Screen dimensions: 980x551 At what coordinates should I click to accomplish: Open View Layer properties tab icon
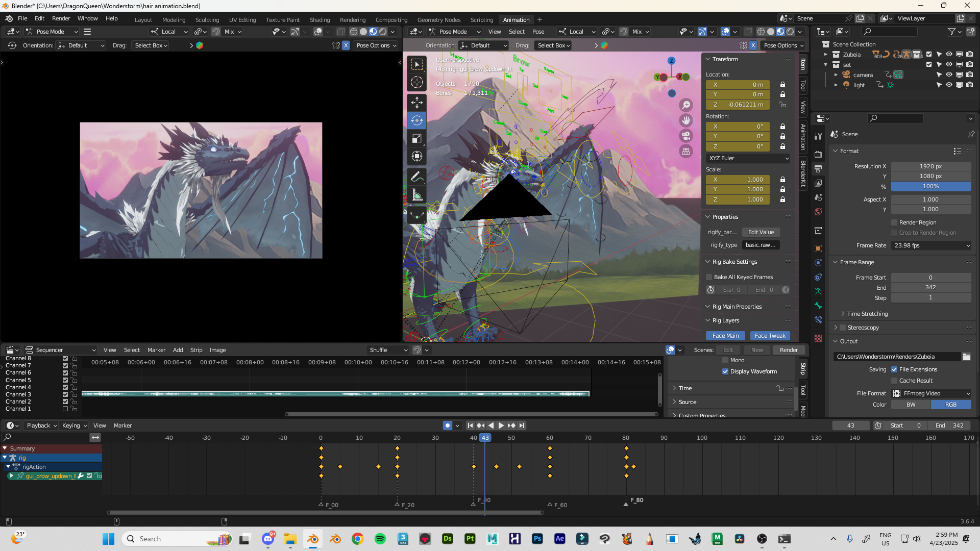click(x=818, y=183)
